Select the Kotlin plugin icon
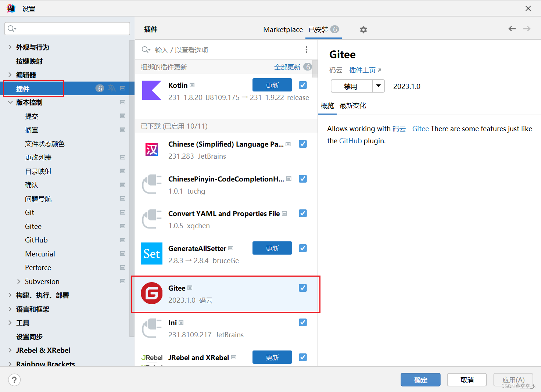The width and height of the screenshot is (541, 392). pos(151,90)
